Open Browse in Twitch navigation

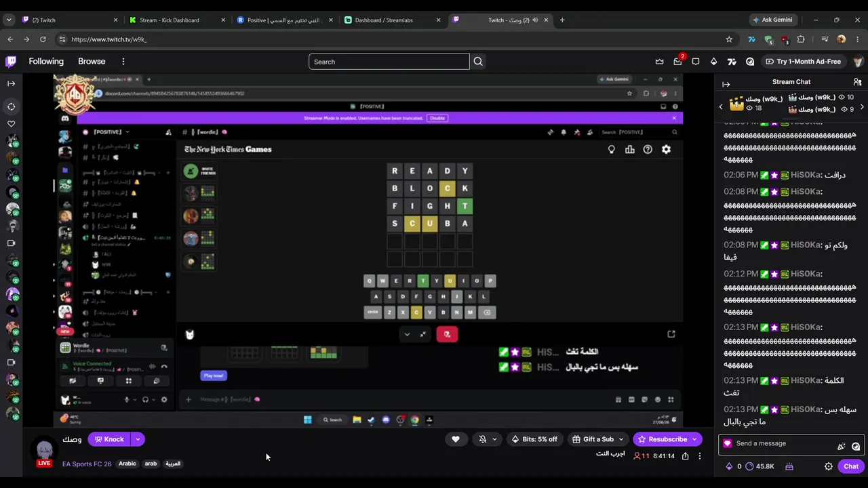pyautogui.click(x=92, y=62)
